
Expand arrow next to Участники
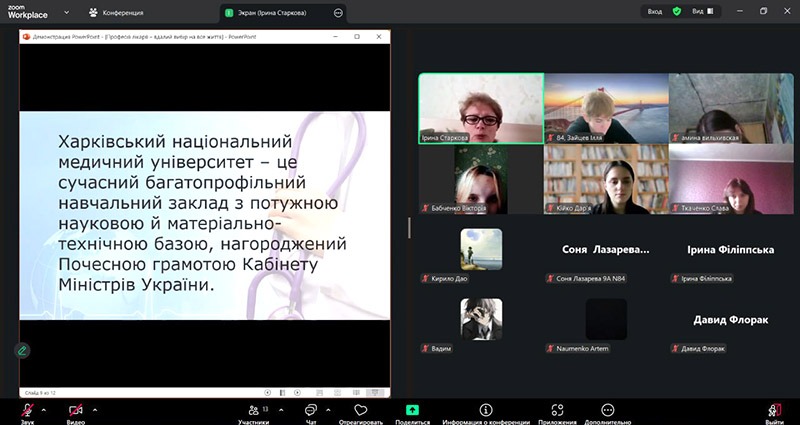click(280, 409)
